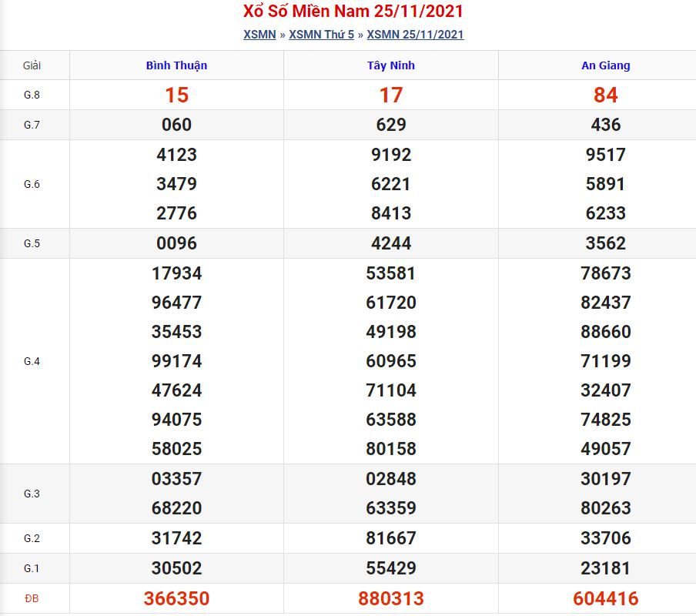Select the Bình Thuận G.5 number 0096
696x616 pixels.
[176, 243]
